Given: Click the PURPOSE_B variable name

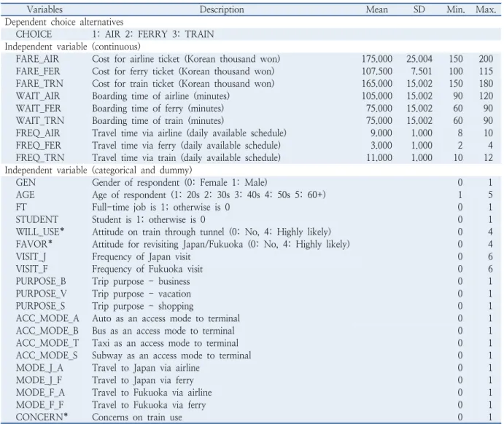Looking at the screenshot, I should (x=41, y=281).
